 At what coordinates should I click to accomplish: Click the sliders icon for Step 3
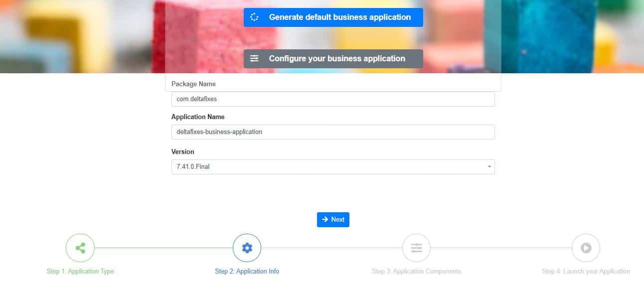pos(416,248)
